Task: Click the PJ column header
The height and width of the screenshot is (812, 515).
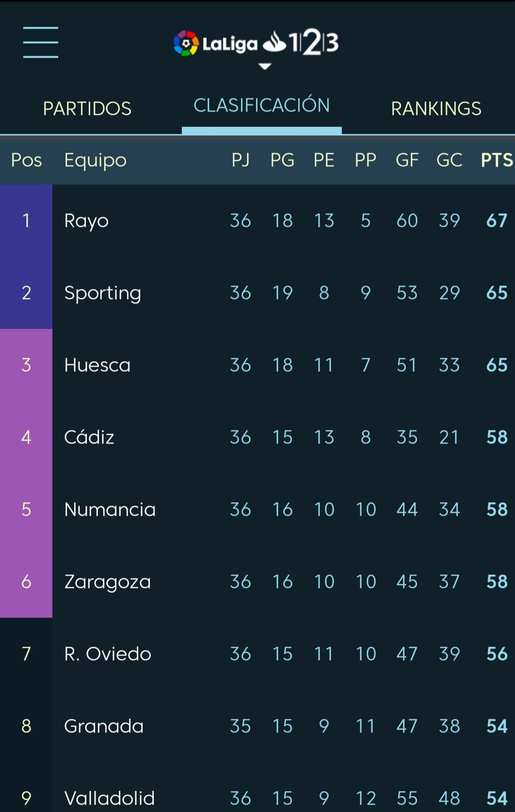Action: [x=241, y=160]
